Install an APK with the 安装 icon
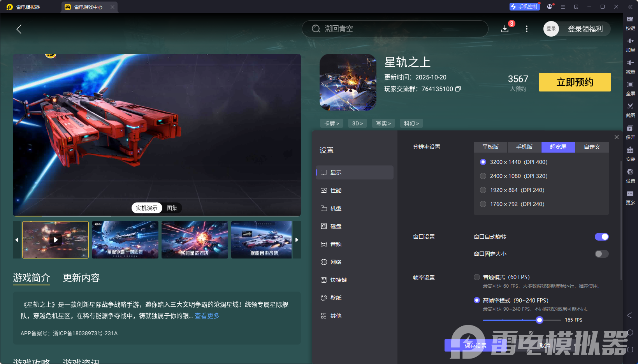The width and height of the screenshot is (638, 364). pyautogui.click(x=630, y=154)
